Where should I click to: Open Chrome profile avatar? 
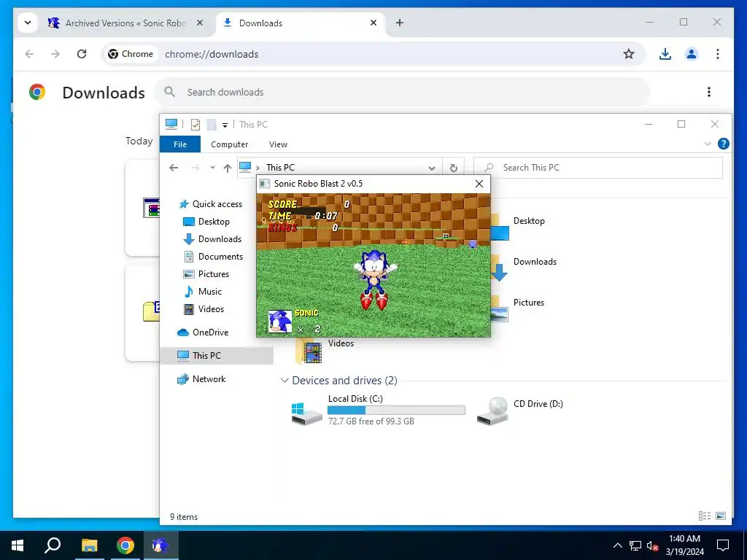click(x=692, y=54)
